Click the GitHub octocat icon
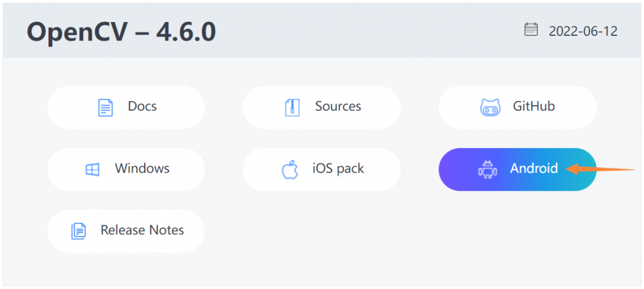 [490, 107]
